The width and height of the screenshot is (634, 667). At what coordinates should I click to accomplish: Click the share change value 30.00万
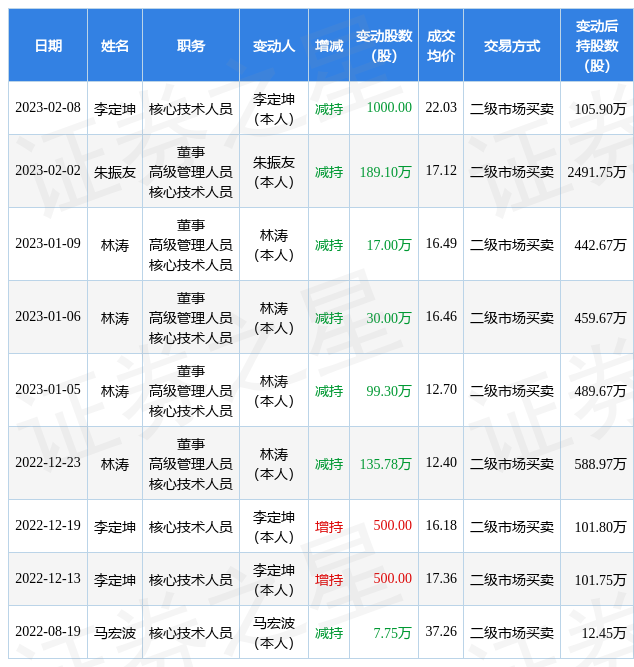(x=389, y=319)
